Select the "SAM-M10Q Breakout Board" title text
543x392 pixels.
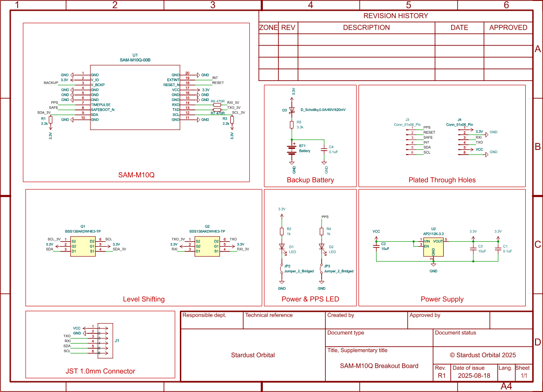(x=379, y=365)
